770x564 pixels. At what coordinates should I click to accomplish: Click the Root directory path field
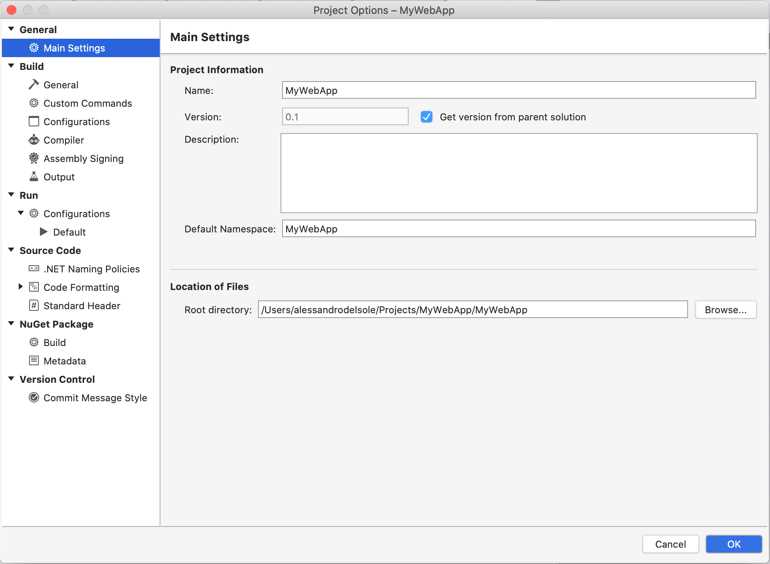473,310
